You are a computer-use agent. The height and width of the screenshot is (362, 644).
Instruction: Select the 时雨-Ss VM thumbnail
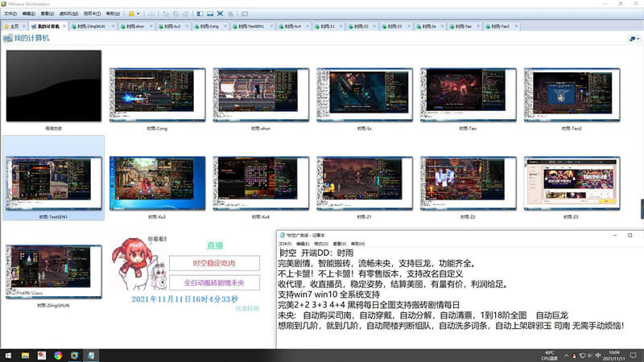[365, 95]
